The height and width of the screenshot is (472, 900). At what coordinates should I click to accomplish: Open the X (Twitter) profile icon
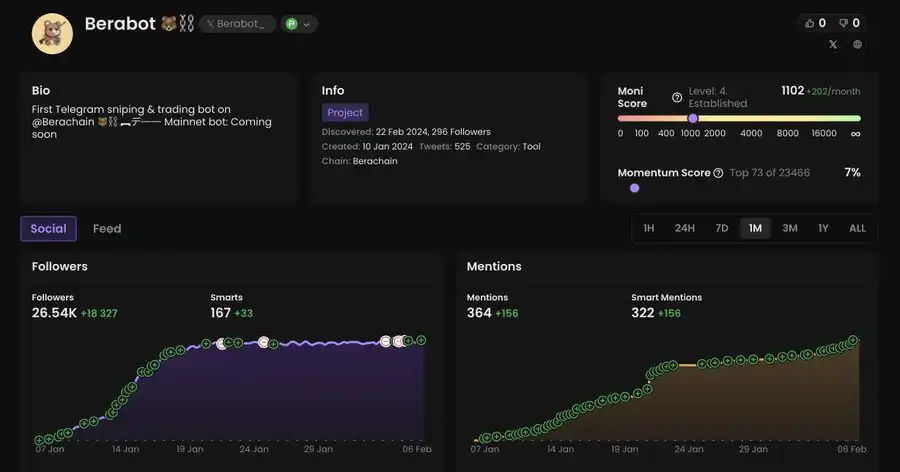pos(833,45)
